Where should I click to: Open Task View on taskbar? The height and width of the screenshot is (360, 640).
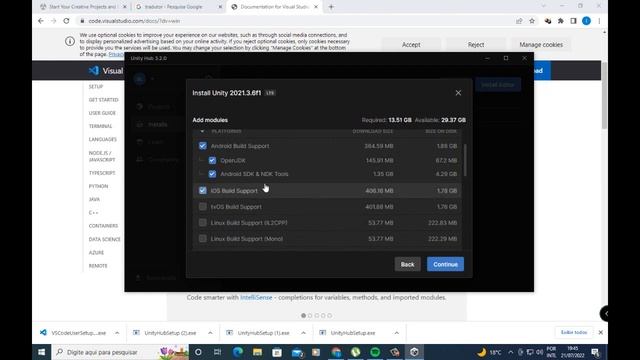point(218,352)
